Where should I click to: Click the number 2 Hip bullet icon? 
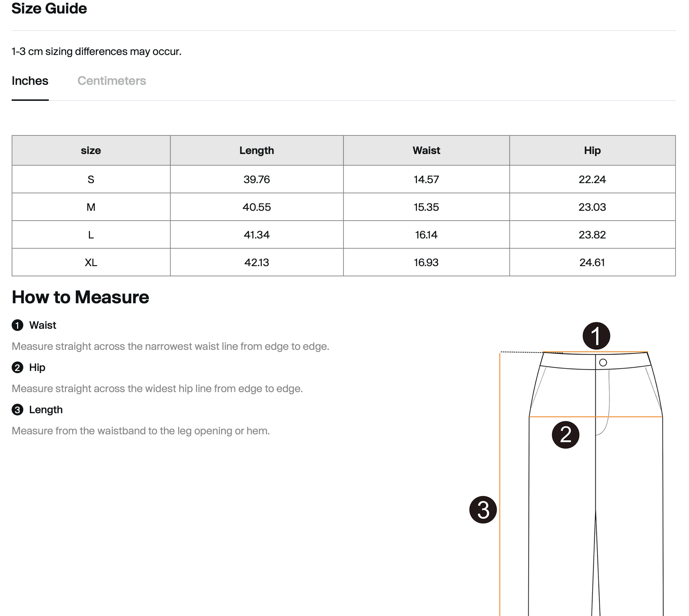17,367
